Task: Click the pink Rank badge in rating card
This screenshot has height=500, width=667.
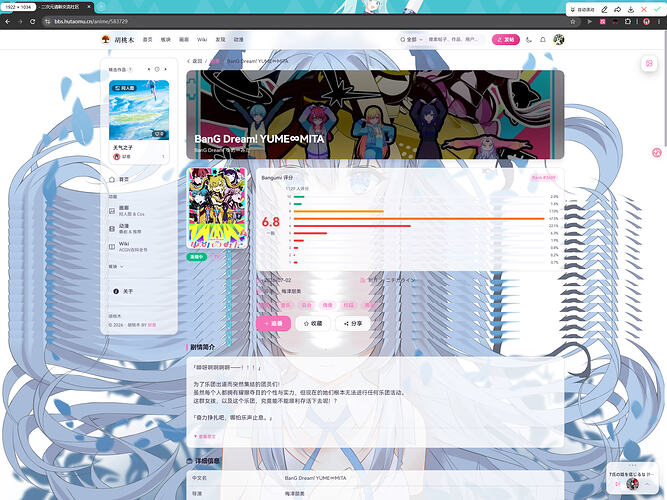Action: click(544, 177)
